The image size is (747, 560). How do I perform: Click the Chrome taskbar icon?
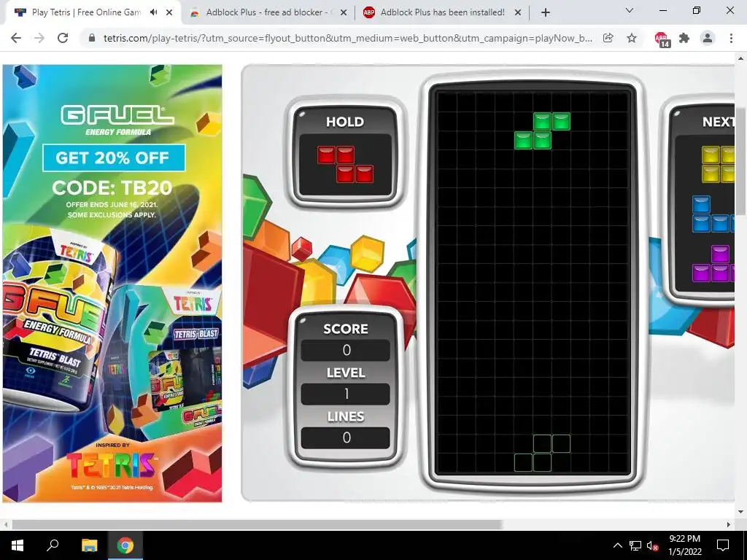(125, 545)
